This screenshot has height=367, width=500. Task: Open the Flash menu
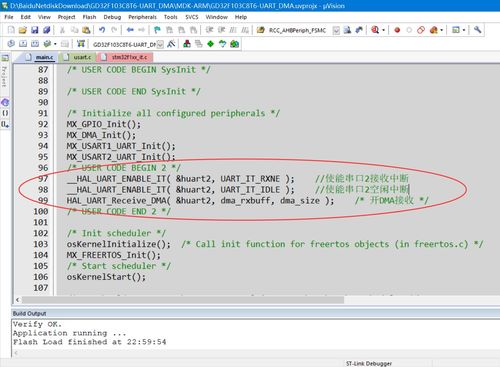pos(89,17)
